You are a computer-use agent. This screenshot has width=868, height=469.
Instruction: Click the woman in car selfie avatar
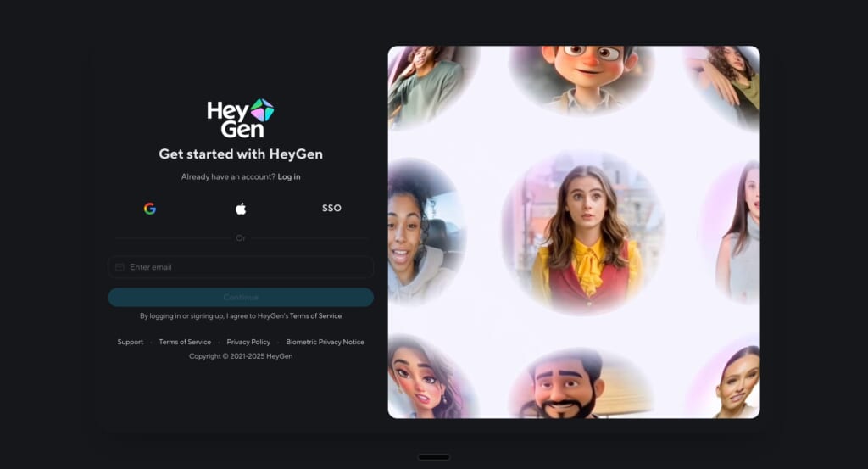[x=426, y=232]
